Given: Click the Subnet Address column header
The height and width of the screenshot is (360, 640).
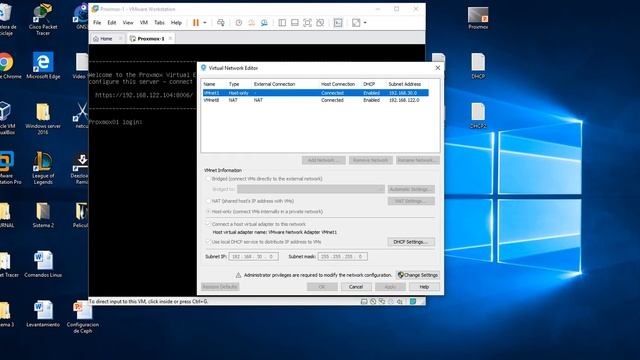Looking at the screenshot, I should 404,84.
